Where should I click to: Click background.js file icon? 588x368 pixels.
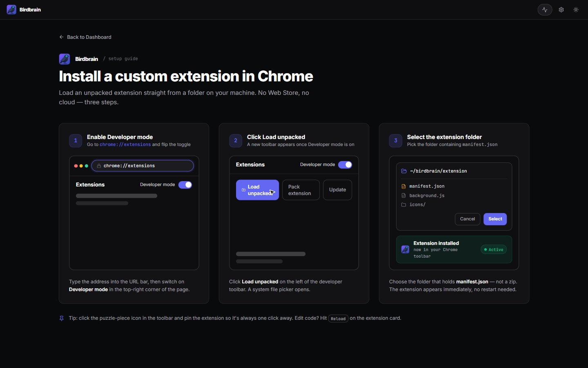[x=403, y=195]
